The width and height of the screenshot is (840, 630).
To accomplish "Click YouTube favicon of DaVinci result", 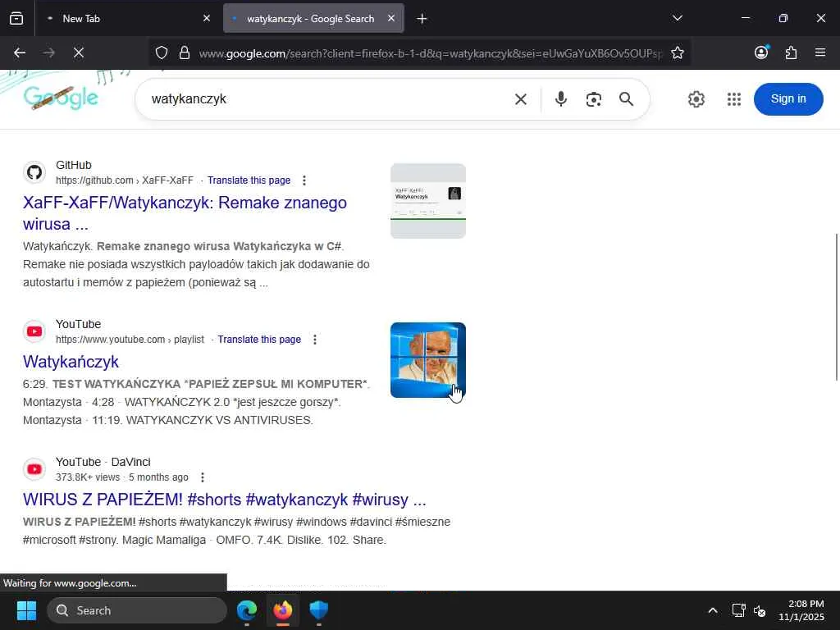I will click(x=34, y=469).
